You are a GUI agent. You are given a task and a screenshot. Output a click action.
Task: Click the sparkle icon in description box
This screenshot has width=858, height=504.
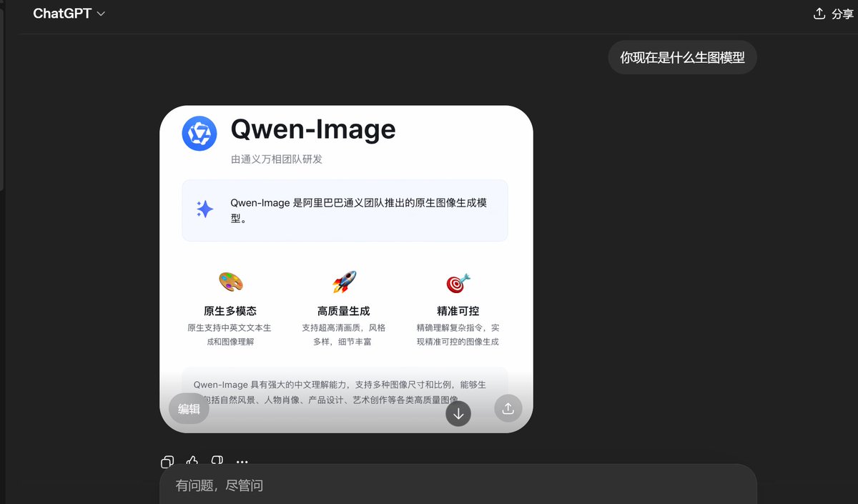[204, 209]
